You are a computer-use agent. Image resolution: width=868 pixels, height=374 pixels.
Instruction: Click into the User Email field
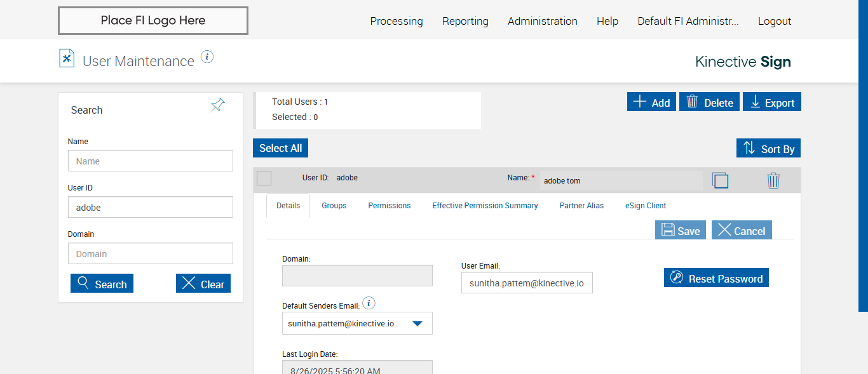(526, 283)
